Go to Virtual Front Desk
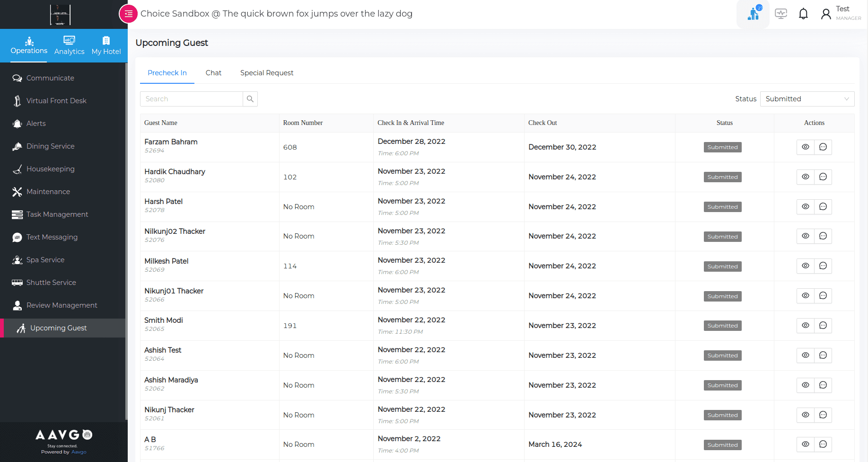868x462 pixels. (56, 101)
